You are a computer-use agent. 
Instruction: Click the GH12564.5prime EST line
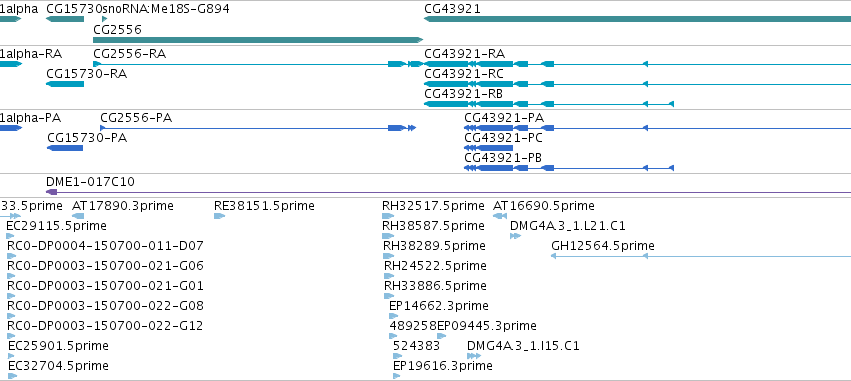pos(701,256)
